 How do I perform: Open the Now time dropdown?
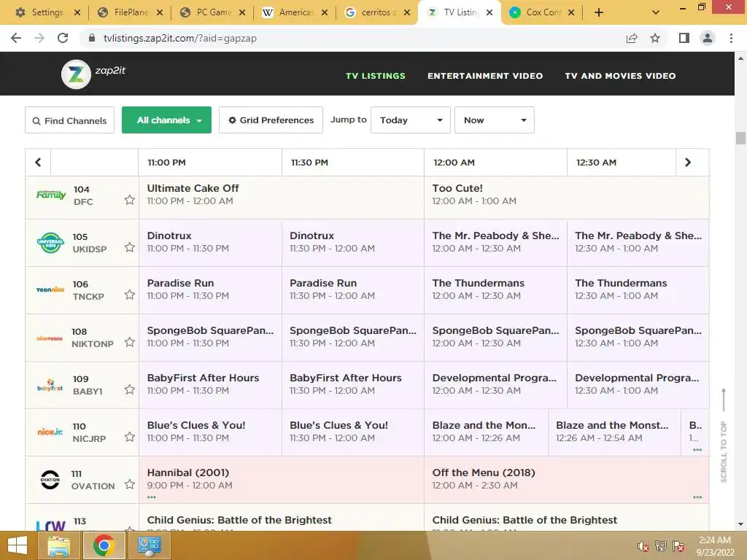pyautogui.click(x=495, y=120)
